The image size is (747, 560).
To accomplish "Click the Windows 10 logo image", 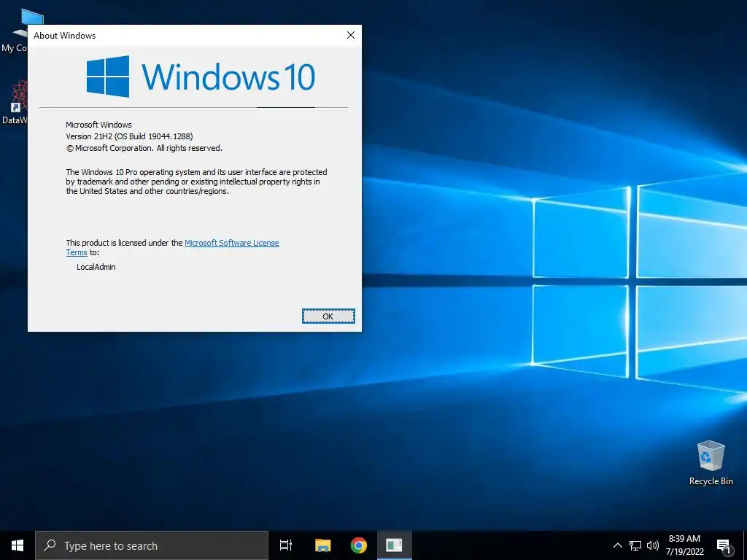I will pos(201,76).
